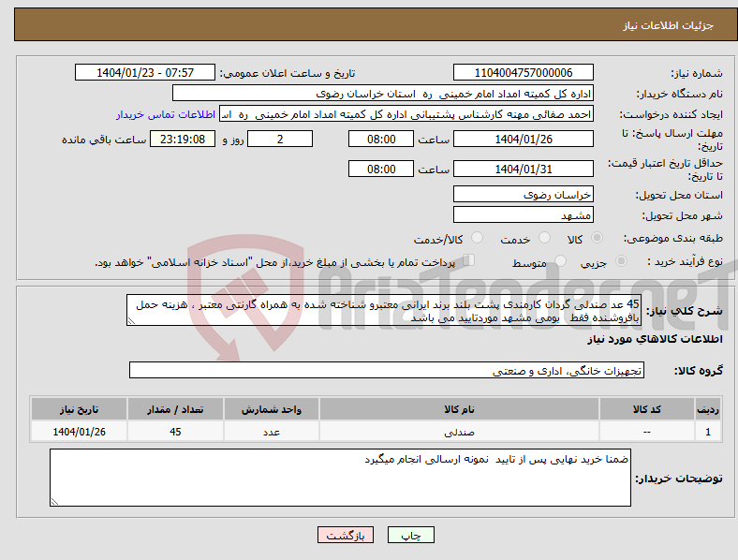This screenshot has width=738, height=560.
Task: Click the buyer notes resize handle
Action: 54,502
